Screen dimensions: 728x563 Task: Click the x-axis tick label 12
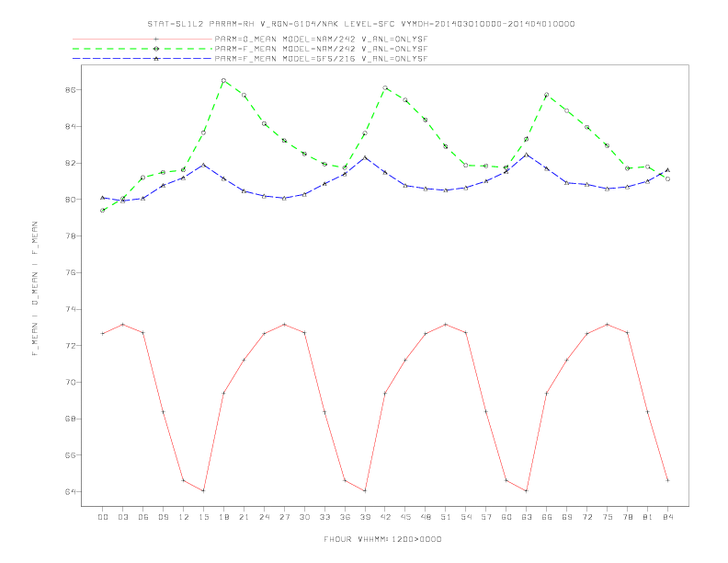[x=184, y=517]
